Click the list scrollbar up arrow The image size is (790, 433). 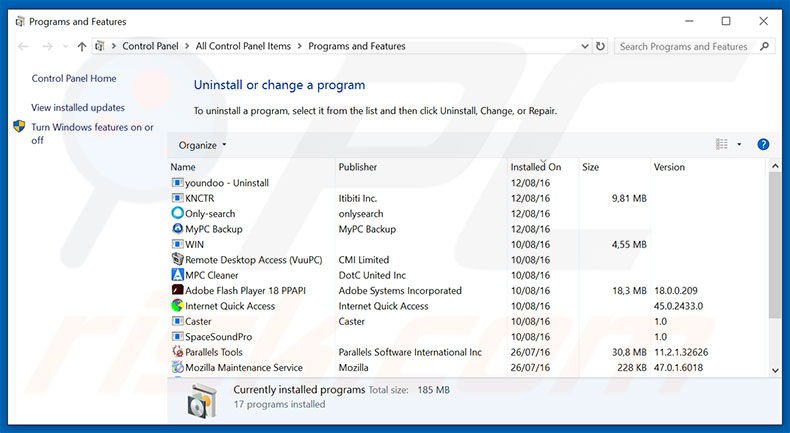(x=775, y=166)
